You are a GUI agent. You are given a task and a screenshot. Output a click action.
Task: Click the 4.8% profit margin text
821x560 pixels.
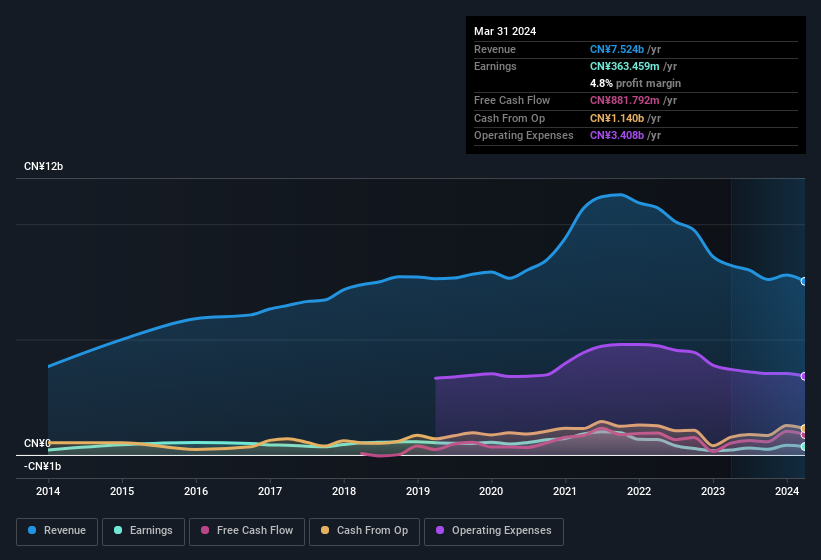tap(635, 83)
